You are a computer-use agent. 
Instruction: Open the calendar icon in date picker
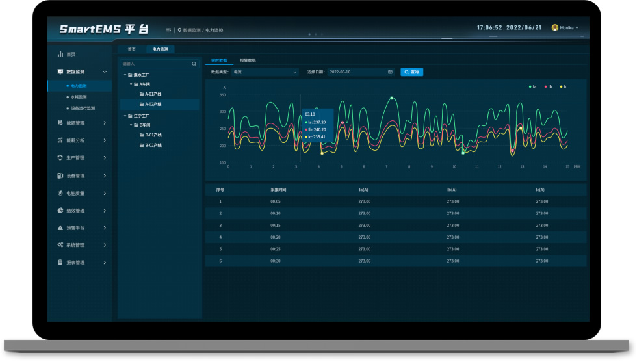pyautogui.click(x=390, y=71)
